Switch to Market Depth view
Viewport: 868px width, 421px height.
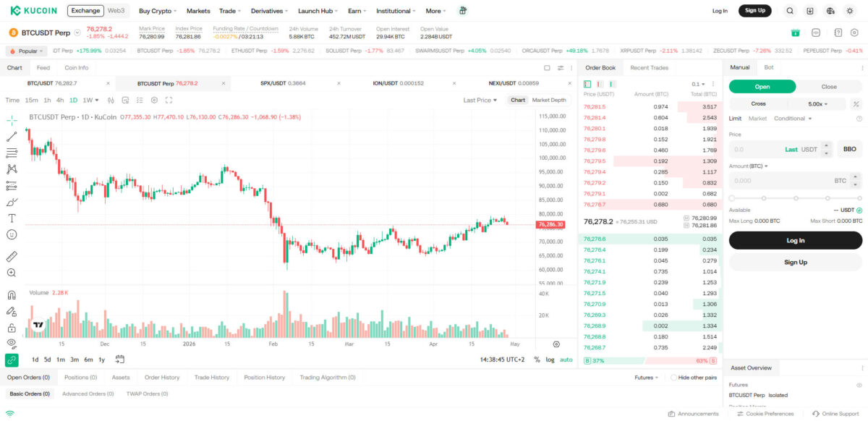pyautogui.click(x=550, y=100)
